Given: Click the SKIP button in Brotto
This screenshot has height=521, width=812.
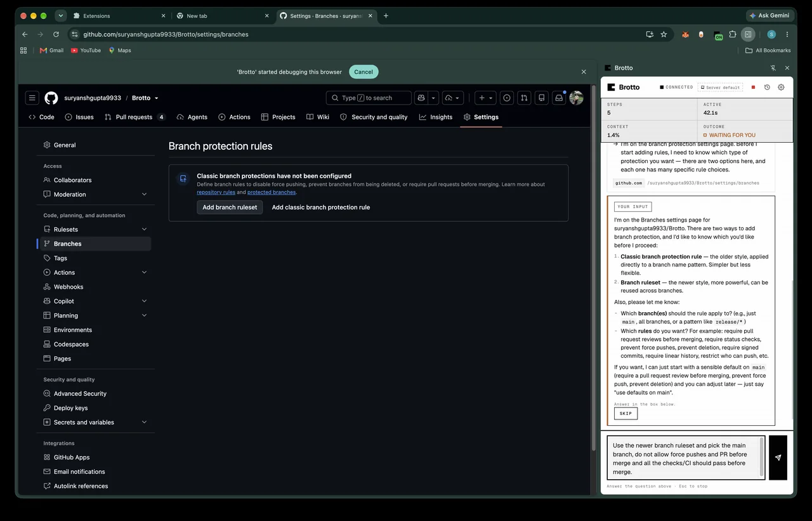Looking at the screenshot, I should click(625, 413).
